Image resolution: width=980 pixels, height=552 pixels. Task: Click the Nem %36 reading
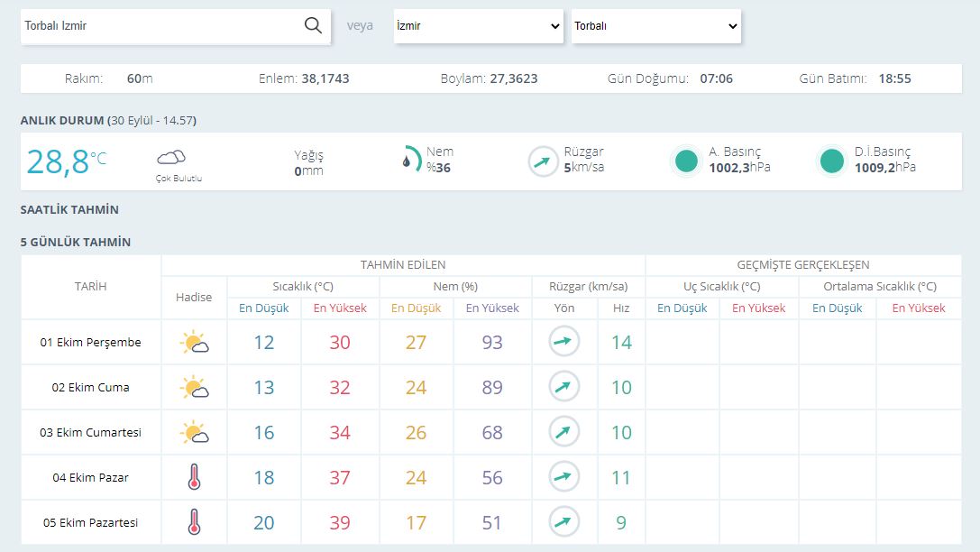click(x=440, y=160)
